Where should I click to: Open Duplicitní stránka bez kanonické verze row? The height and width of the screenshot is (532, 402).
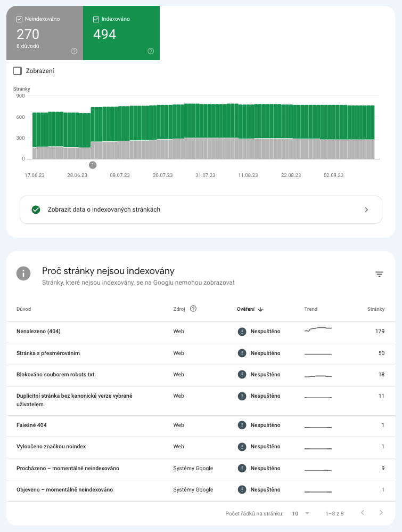(x=201, y=400)
